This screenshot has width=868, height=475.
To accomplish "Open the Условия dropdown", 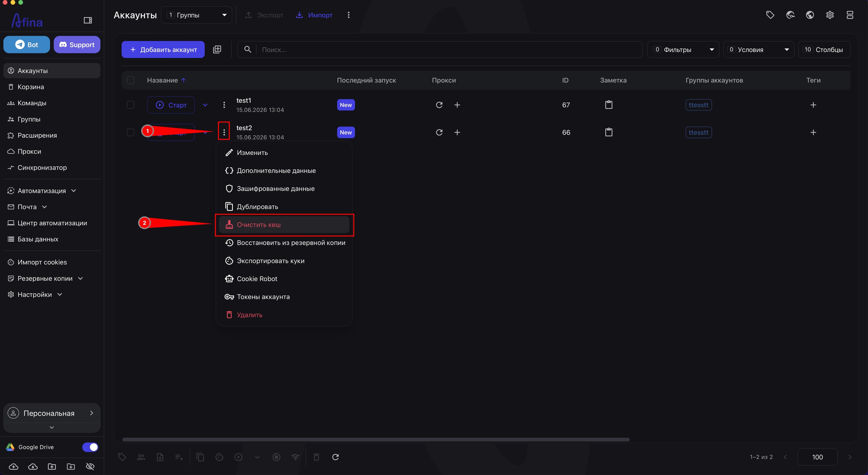I will click(759, 49).
